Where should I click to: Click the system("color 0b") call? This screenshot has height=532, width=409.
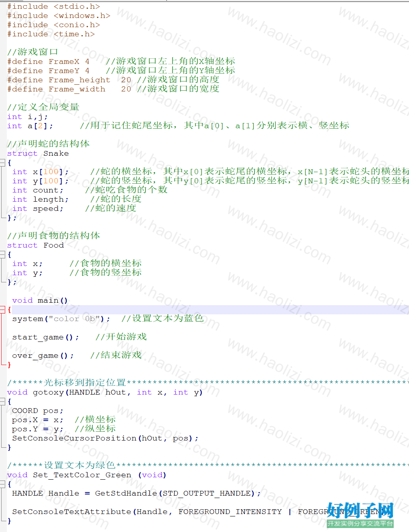(x=61, y=319)
